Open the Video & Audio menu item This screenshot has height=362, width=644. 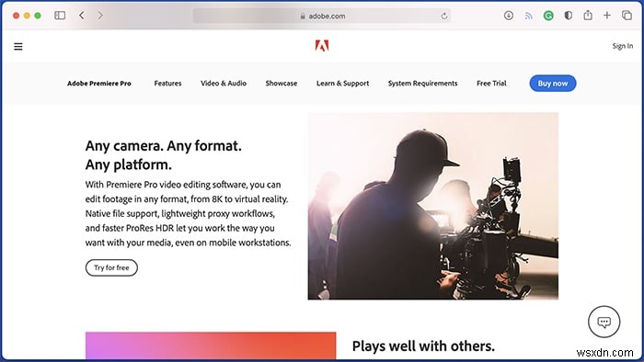click(224, 84)
